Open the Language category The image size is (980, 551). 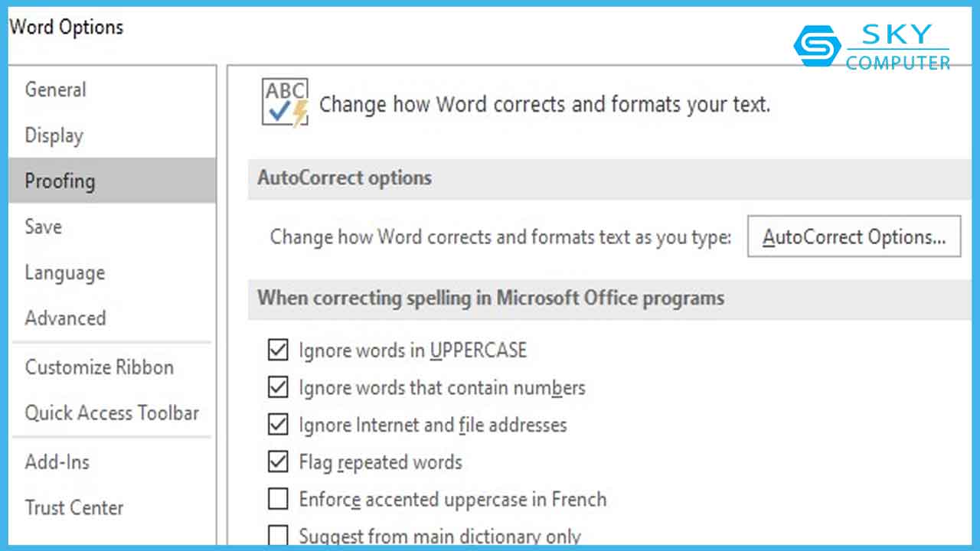[x=112, y=272]
